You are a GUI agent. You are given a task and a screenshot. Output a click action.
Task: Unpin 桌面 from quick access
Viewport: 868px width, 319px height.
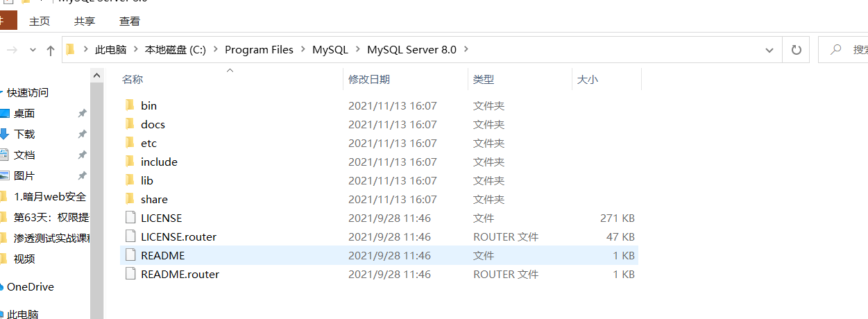82,114
